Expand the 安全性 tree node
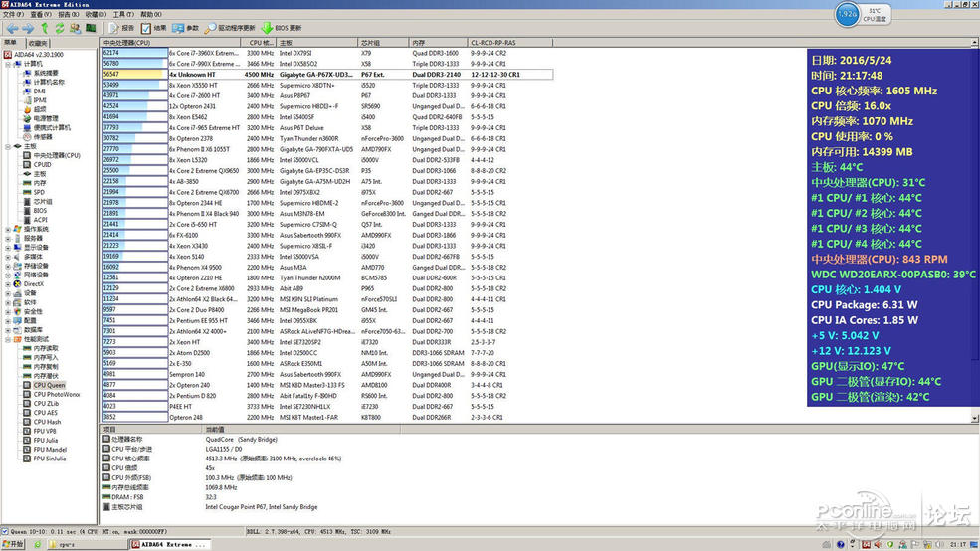This screenshot has height=551, width=980. tap(8, 311)
